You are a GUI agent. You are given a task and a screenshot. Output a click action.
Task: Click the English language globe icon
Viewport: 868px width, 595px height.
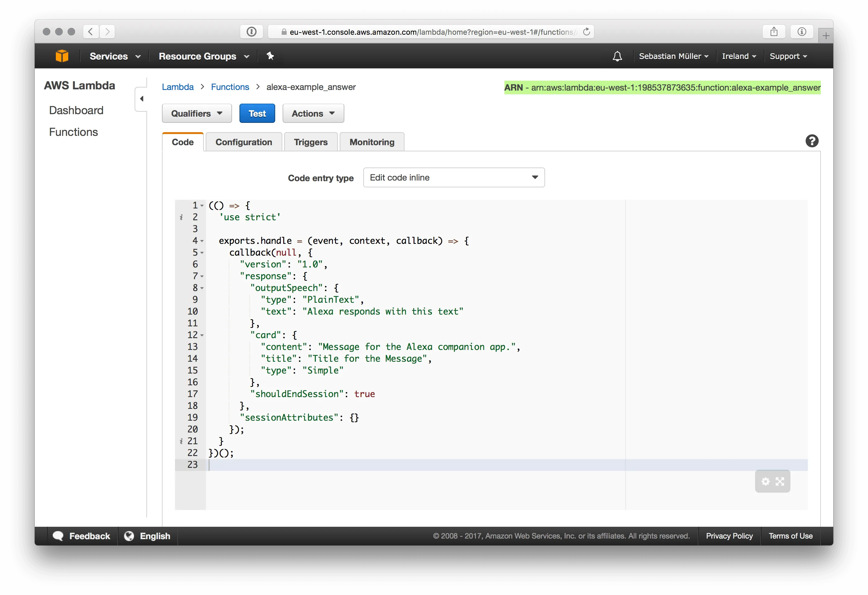[129, 536]
